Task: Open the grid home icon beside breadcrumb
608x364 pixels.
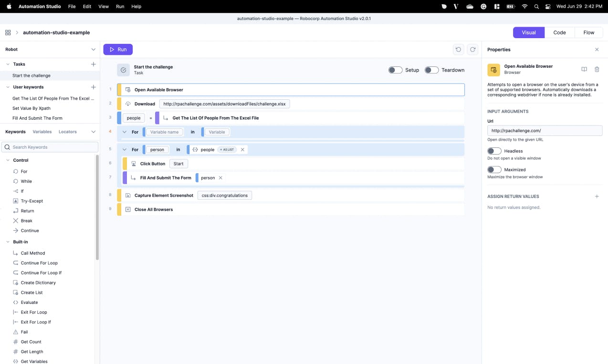Action: pos(8,32)
